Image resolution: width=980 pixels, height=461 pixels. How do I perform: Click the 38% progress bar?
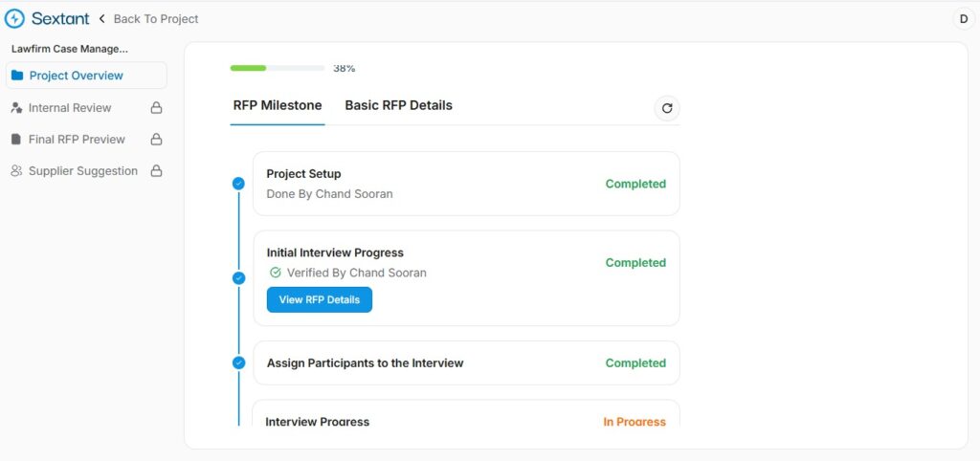tap(278, 68)
